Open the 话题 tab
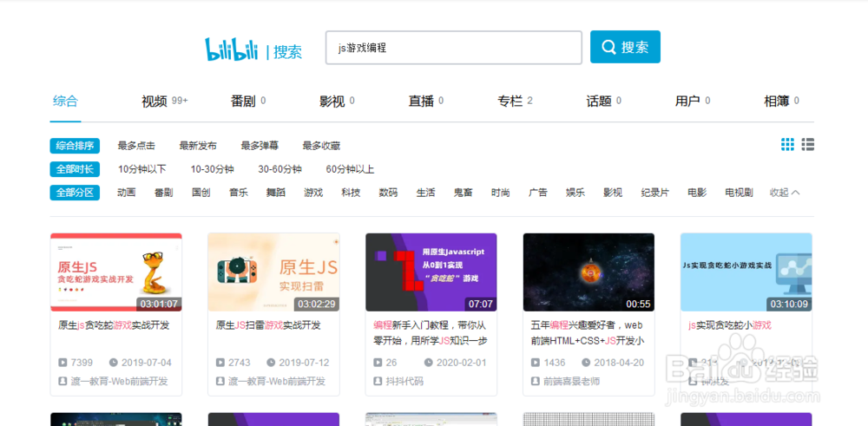This screenshot has width=868, height=426. point(603,102)
